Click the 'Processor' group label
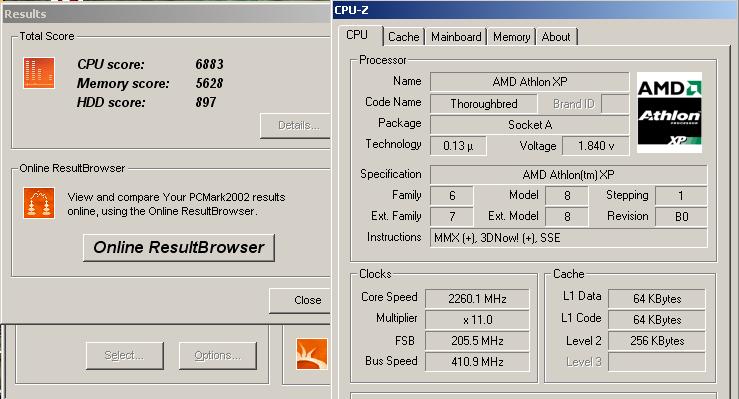The width and height of the screenshot is (739, 399). pyautogui.click(x=382, y=60)
